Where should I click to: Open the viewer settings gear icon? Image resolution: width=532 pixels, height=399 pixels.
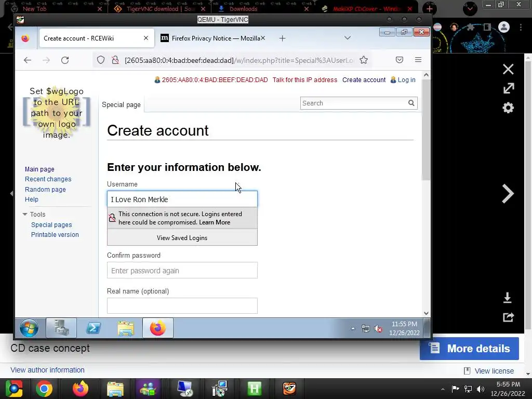pos(508,108)
